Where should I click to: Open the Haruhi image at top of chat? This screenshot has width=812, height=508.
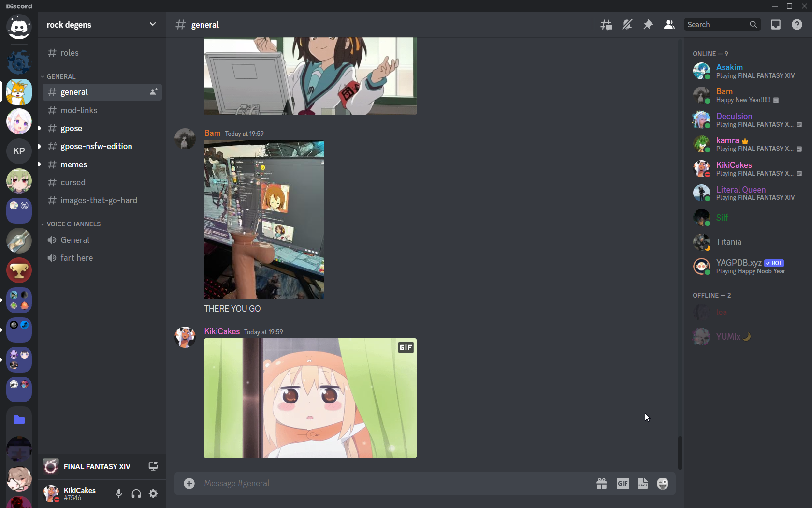point(310,76)
